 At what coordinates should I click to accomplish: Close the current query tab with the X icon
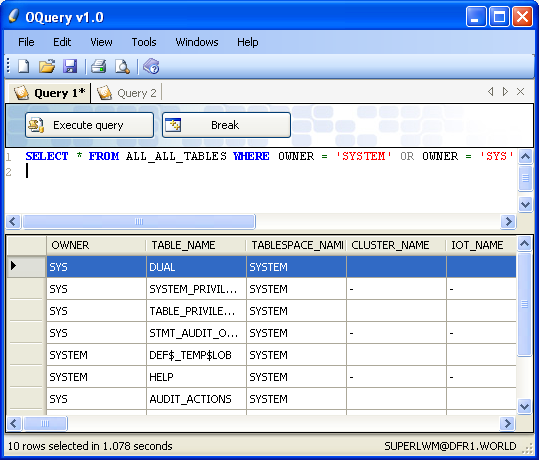point(520,91)
